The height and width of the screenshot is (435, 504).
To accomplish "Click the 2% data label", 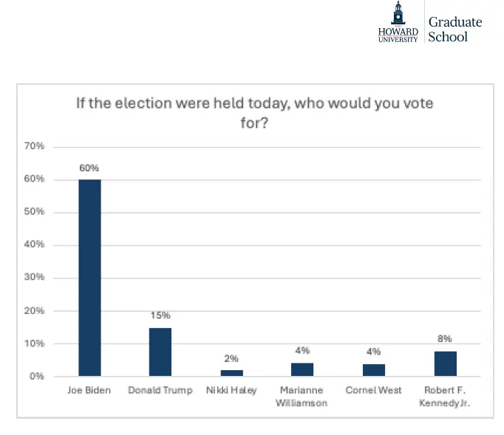I will (x=231, y=359).
